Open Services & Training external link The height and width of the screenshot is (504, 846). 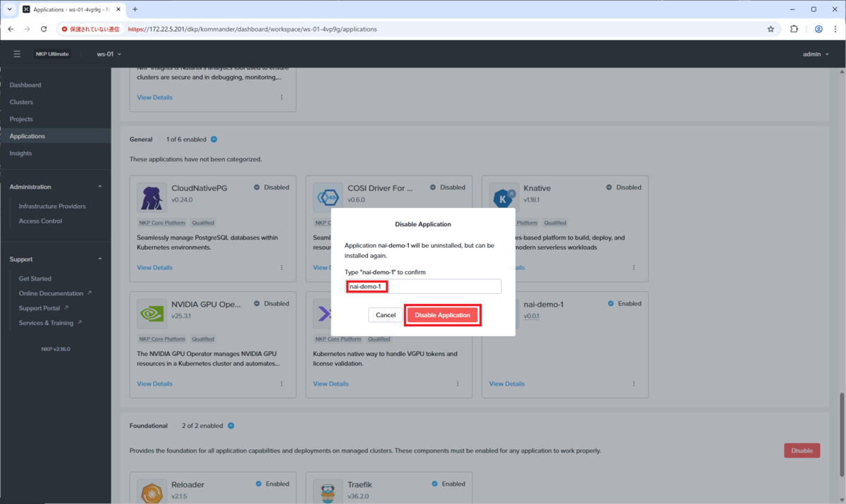coord(50,323)
